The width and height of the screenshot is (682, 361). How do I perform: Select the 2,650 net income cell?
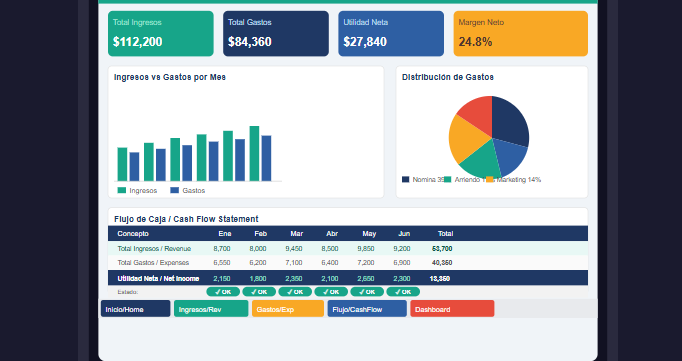pyautogui.click(x=366, y=278)
